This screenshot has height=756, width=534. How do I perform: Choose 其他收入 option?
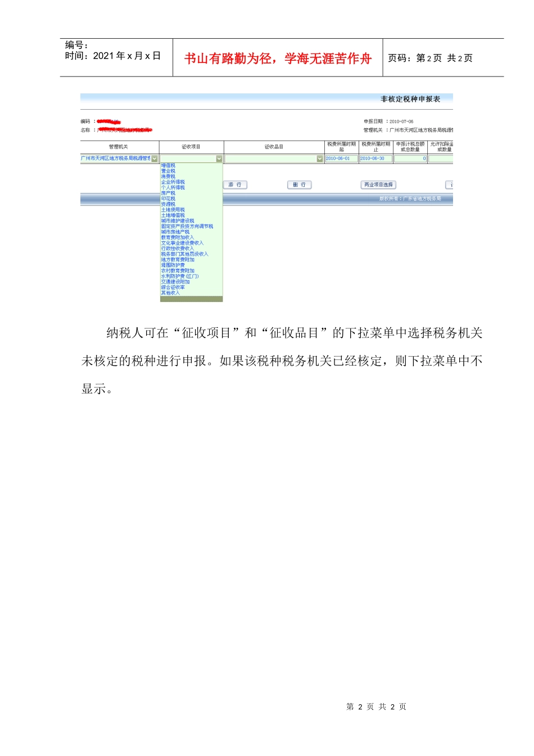point(170,293)
